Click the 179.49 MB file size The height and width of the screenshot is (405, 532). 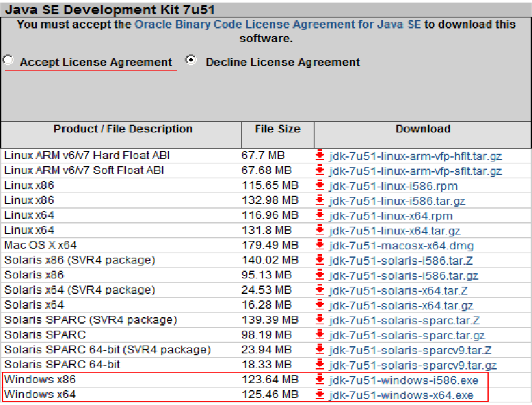(270, 245)
